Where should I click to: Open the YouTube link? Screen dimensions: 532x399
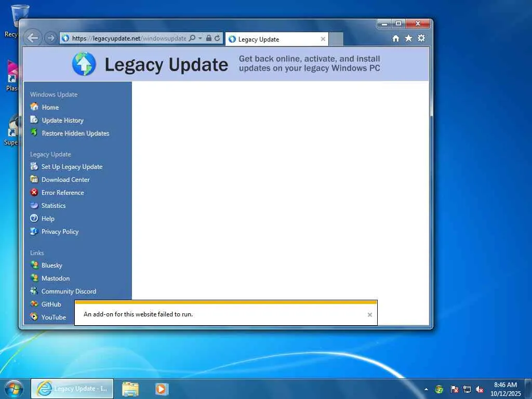[x=54, y=317]
